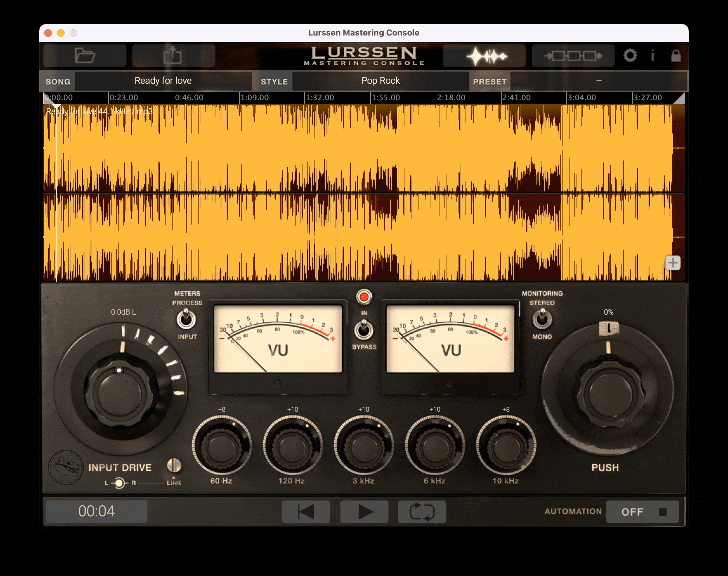Click the playhead triangle at start
The height and width of the screenshot is (576, 728).
pyautogui.click(x=56, y=107)
